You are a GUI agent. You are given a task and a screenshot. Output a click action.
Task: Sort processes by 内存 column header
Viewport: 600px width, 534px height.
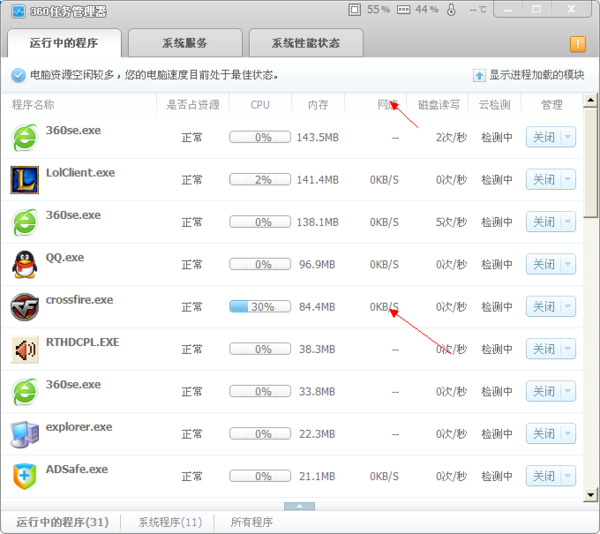[x=318, y=104]
